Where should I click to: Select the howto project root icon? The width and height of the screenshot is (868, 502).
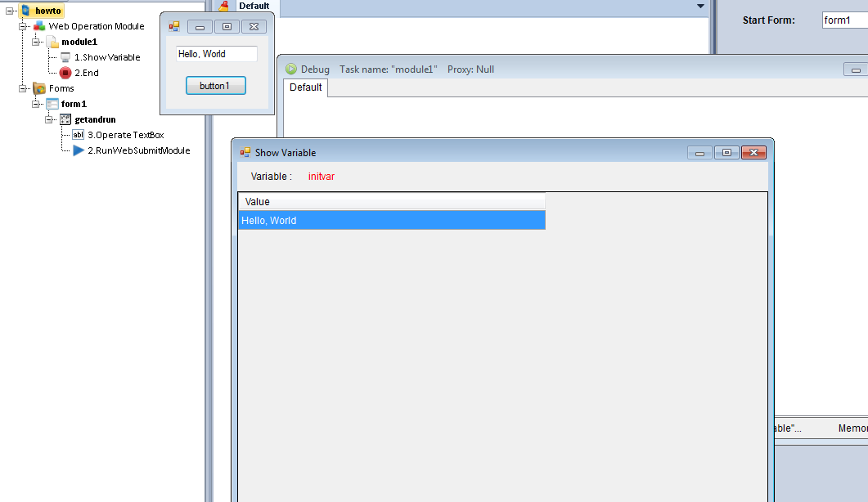pos(25,11)
